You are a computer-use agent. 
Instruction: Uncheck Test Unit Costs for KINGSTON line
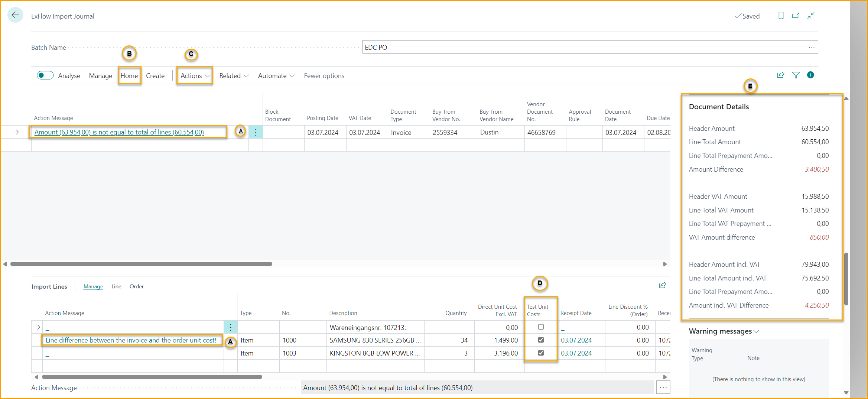pos(541,353)
